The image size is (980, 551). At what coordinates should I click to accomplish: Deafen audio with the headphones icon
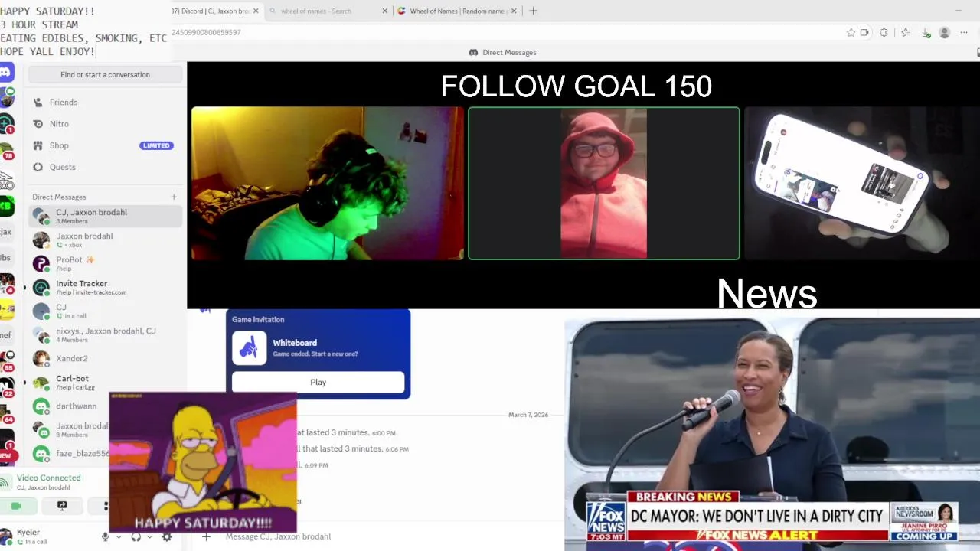[x=136, y=537]
